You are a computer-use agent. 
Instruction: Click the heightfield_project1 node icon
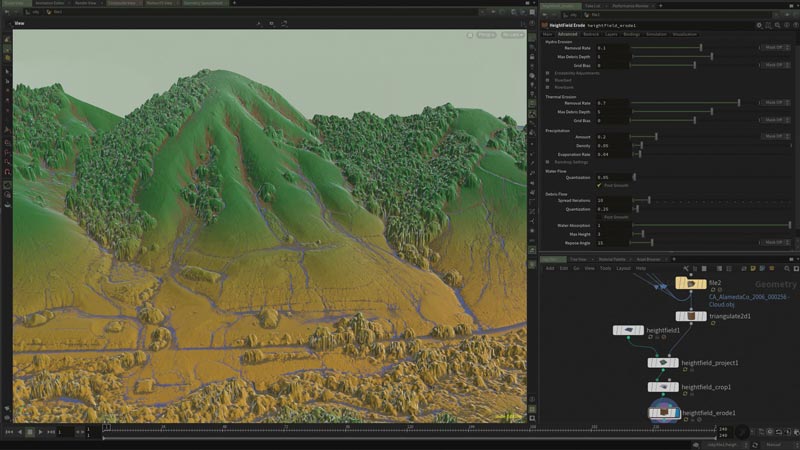[663, 363]
